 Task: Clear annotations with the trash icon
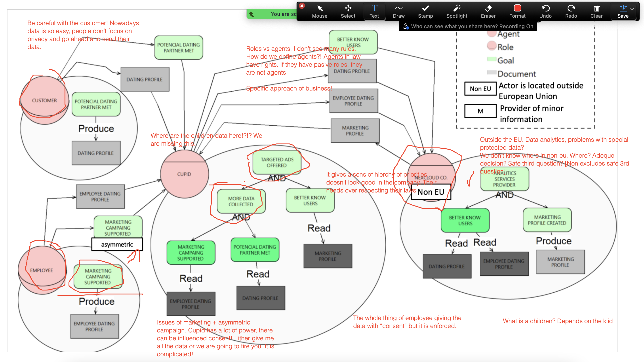[596, 11]
